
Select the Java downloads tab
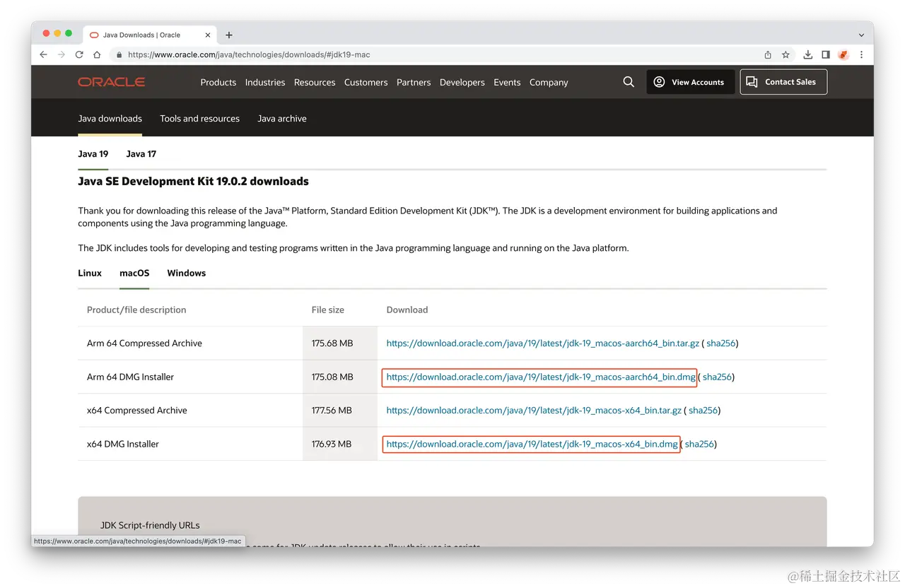point(110,119)
